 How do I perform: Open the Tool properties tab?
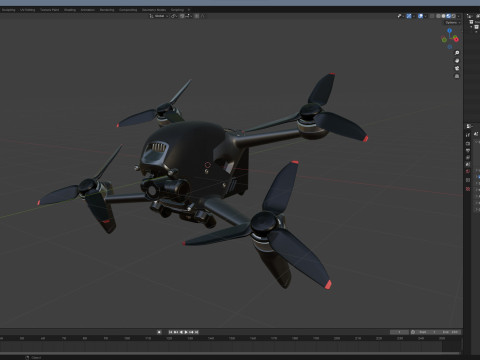[468, 135]
